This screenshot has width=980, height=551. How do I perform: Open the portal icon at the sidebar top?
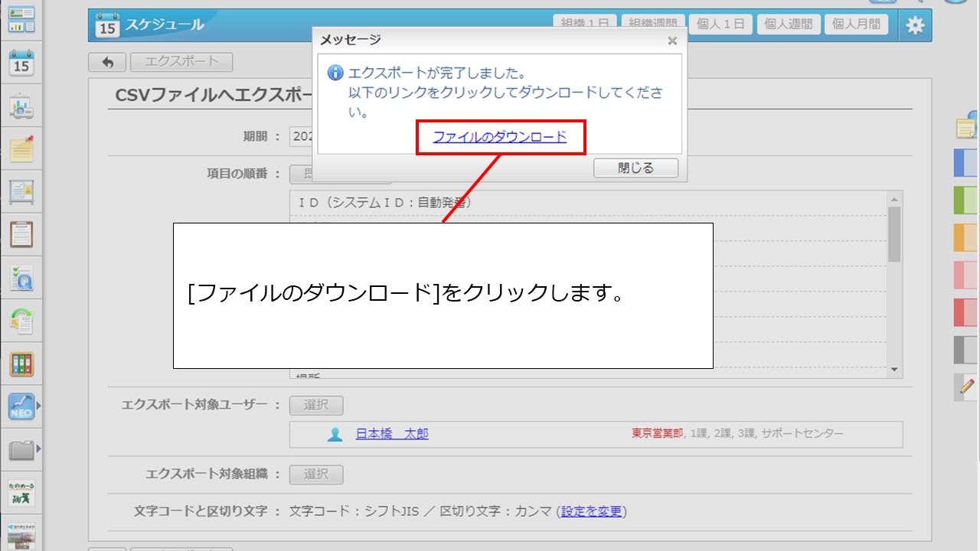point(21,20)
